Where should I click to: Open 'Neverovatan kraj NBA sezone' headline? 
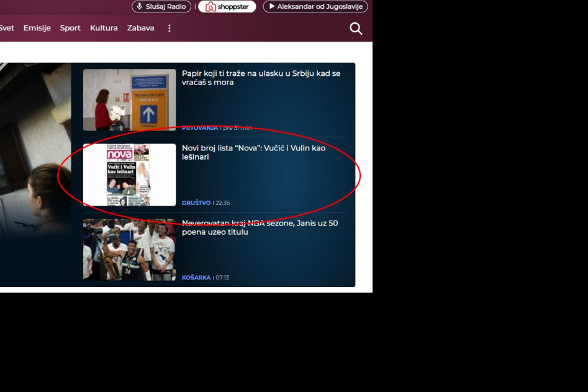pos(260,227)
